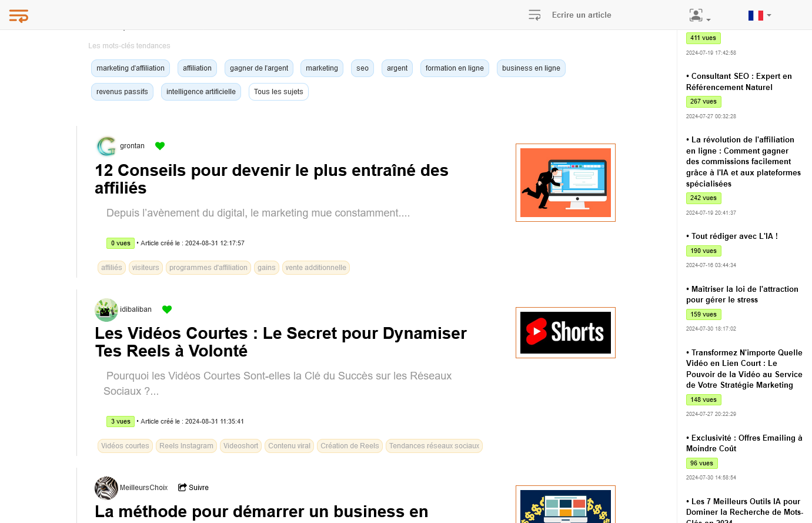Click the header logo arrow icon near Ecrire
Screen dimensions: 812x523
pyautogui.click(x=534, y=15)
